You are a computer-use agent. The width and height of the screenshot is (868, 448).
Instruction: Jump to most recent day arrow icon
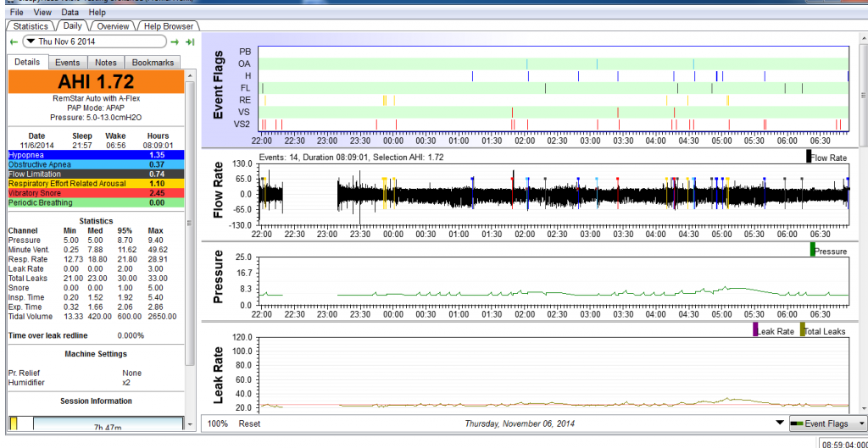point(190,41)
